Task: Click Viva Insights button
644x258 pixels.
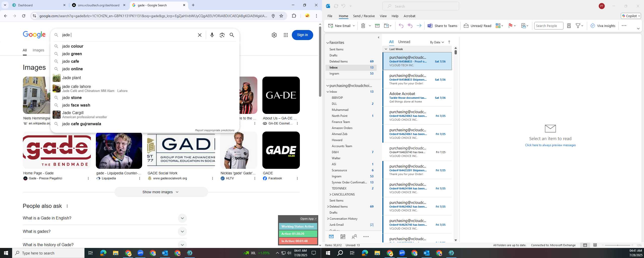Action: point(603,26)
